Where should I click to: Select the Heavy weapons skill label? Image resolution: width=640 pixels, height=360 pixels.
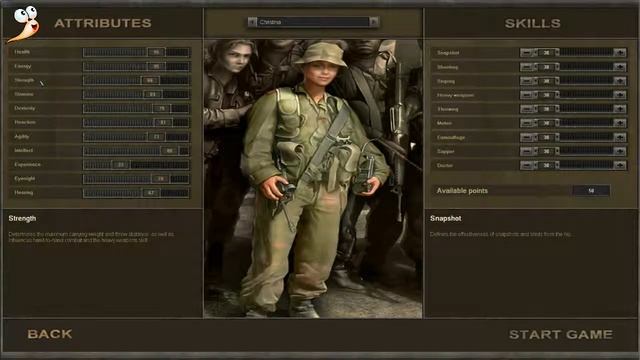[x=455, y=95]
